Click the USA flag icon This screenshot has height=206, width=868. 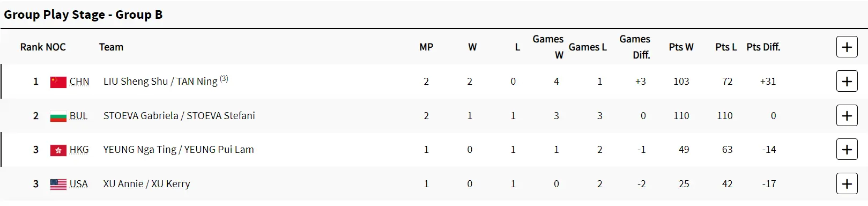tap(58, 185)
